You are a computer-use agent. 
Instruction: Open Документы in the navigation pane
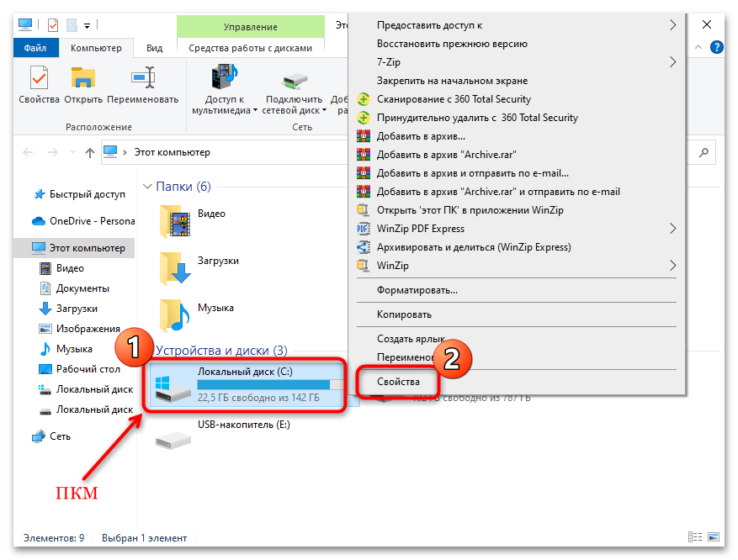coord(74,288)
